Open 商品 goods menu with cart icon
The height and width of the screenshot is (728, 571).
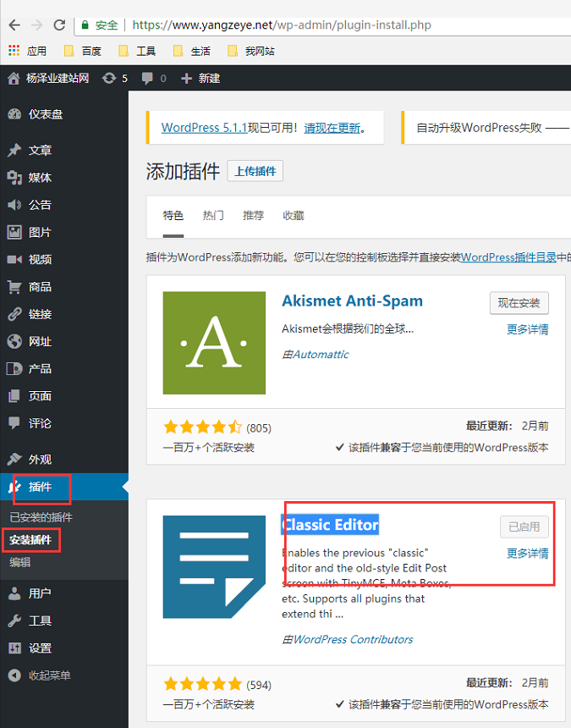64,287
